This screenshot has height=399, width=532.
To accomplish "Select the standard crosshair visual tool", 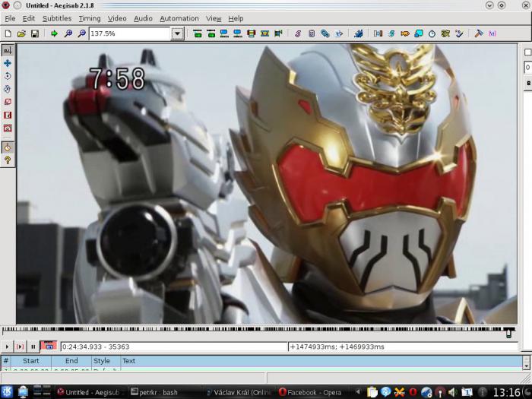I will [x=8, y=50].
